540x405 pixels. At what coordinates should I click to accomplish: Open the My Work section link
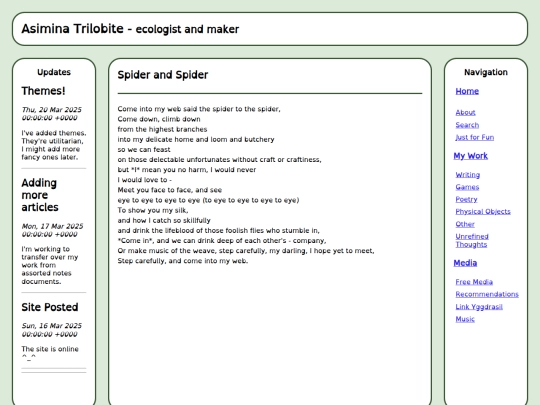point(470,156)
